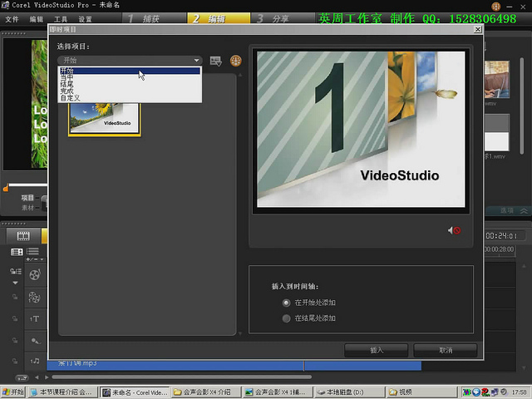Choose 开始 in the dropdown list
The width and height of the screenshot is (532, 399).
coord(130,71)
